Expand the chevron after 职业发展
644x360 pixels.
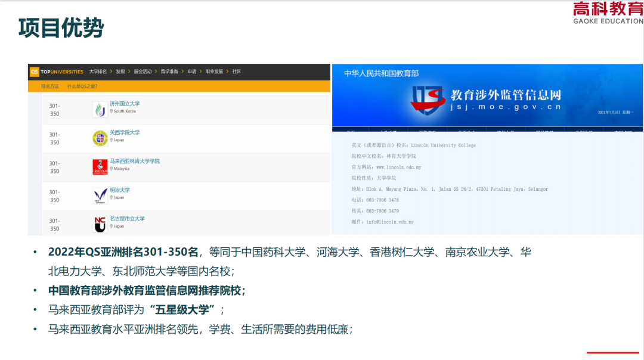pyautogui.click(x=228, y=72)
